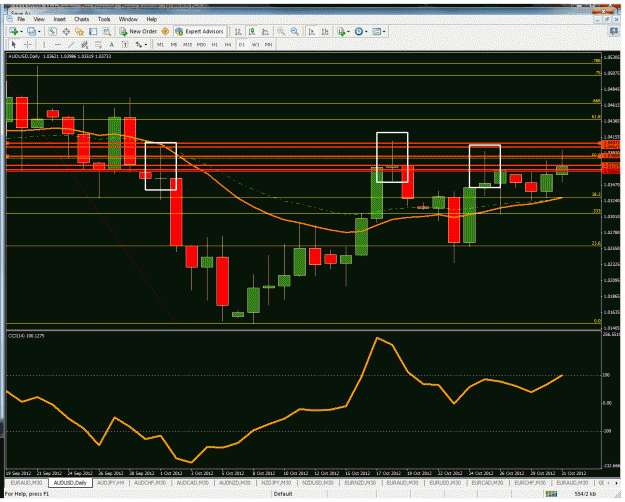The height and width of the screenshot is (502, 625).
Task: Toggle the Terminal window icon
Action: (x=93, y=31)
